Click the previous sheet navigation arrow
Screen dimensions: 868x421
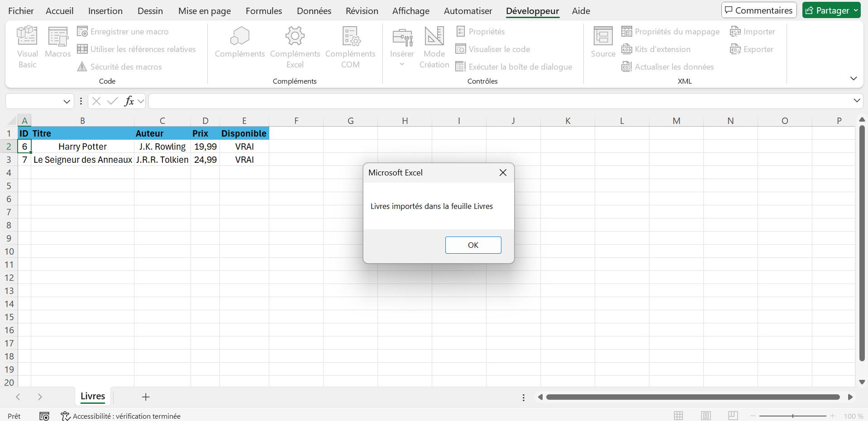pos(18,397)
